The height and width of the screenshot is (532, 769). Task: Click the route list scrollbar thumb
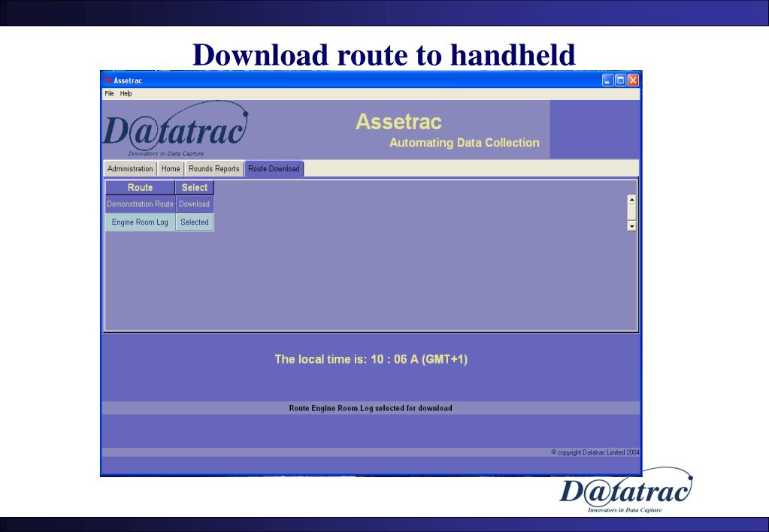[x=631, y=213]
